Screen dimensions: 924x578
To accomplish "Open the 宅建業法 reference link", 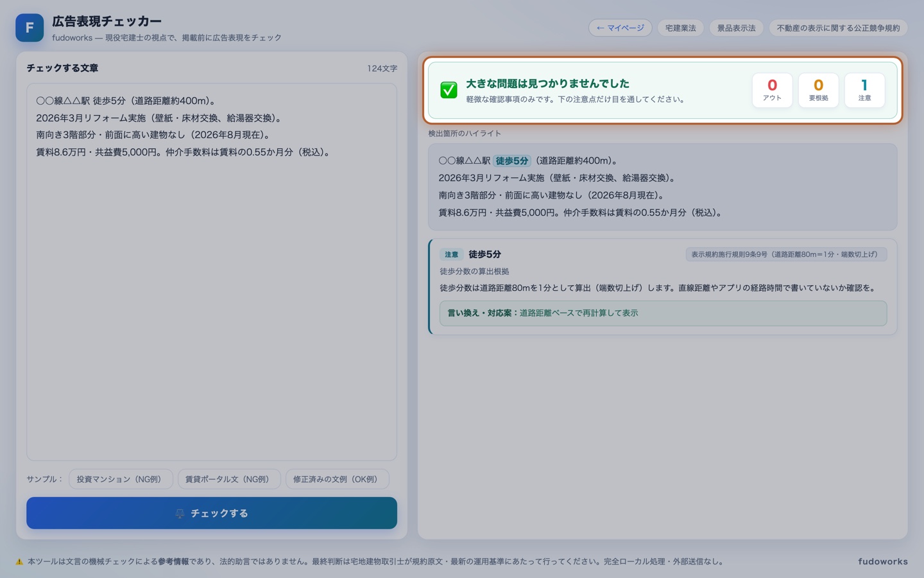I will 681,28.
